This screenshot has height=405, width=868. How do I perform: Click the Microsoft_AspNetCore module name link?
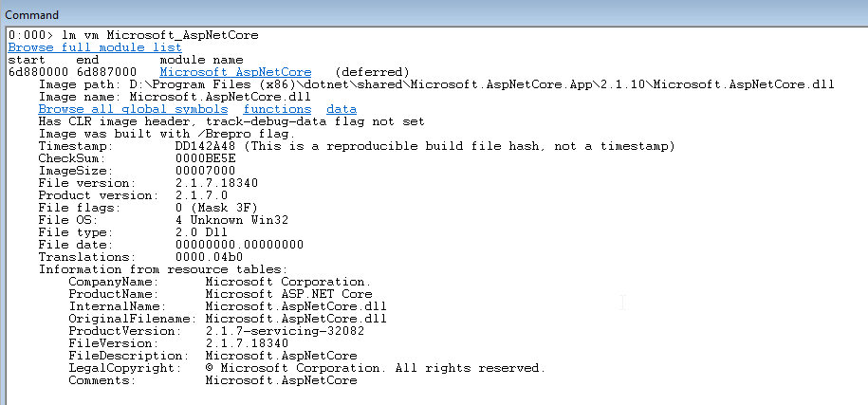[236, 72]
